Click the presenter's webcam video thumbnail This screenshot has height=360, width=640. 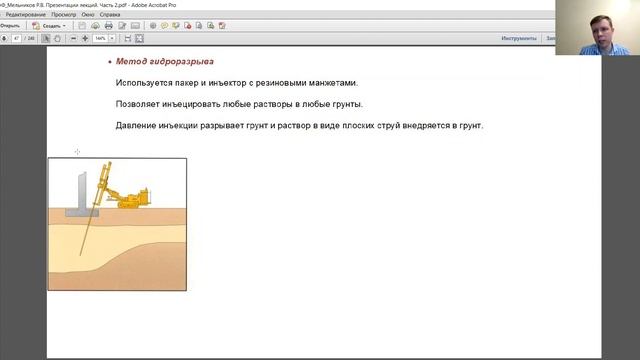point(598,27)
